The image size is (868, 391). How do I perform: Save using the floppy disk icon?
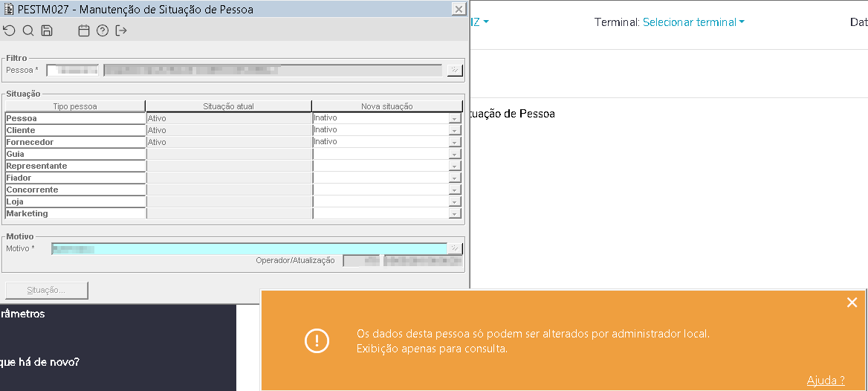pyautogui.click(x=47, y=31)
